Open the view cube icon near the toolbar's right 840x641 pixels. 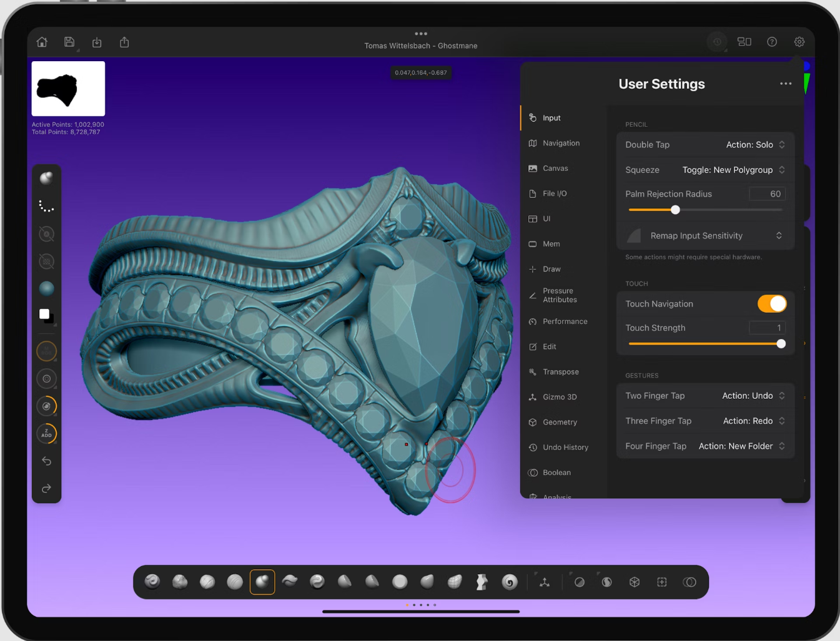634,582
